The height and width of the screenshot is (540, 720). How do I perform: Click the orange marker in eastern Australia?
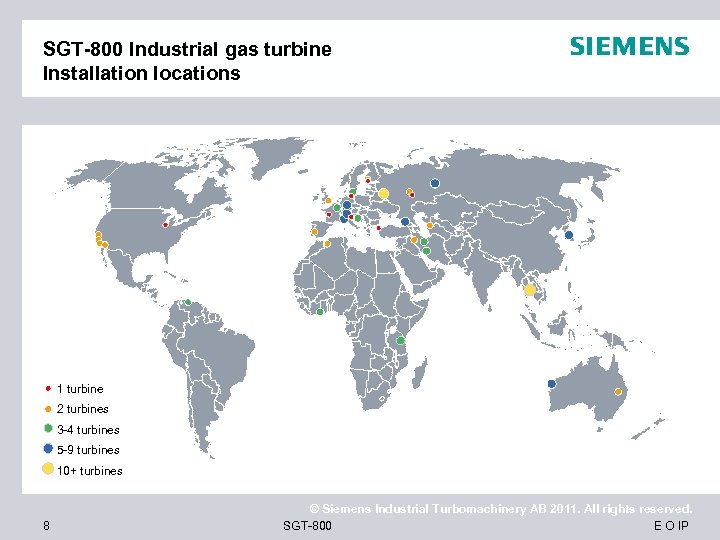(x=618, y=392)
